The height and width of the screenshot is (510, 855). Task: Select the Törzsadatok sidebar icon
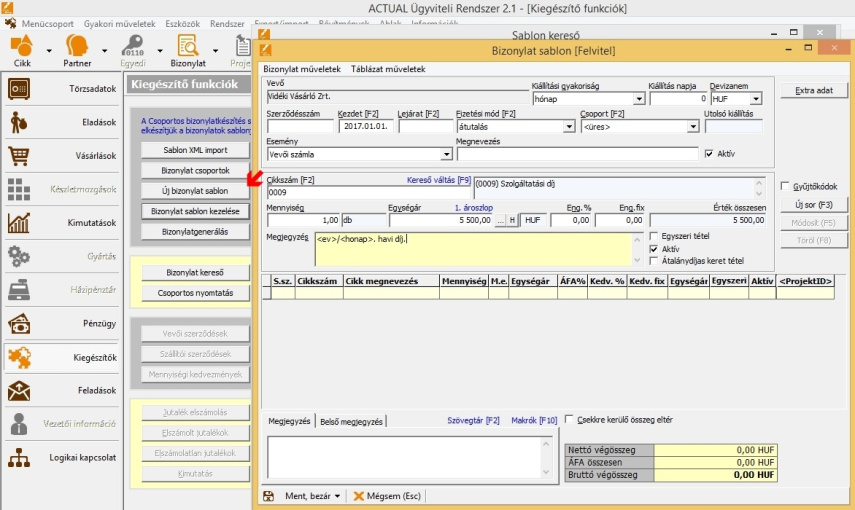(20, 88)
